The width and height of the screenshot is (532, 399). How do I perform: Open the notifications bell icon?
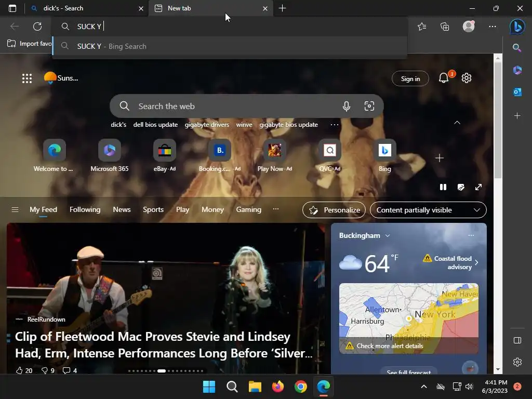point(444,78)
